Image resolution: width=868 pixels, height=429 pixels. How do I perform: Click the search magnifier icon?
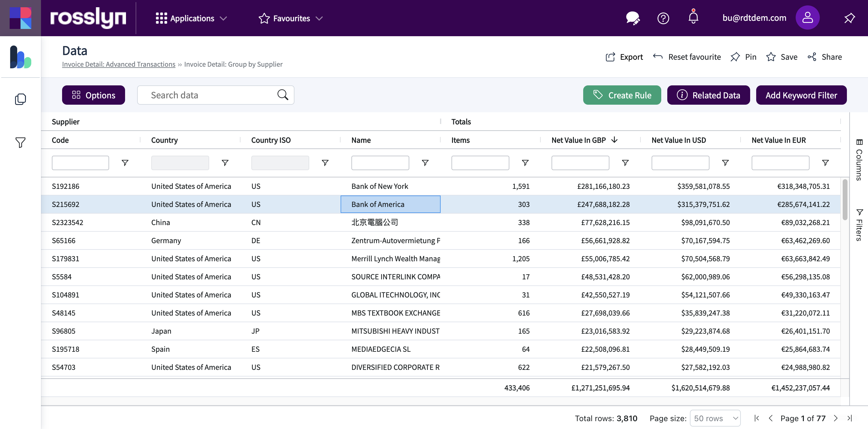(x=283, y=95)
